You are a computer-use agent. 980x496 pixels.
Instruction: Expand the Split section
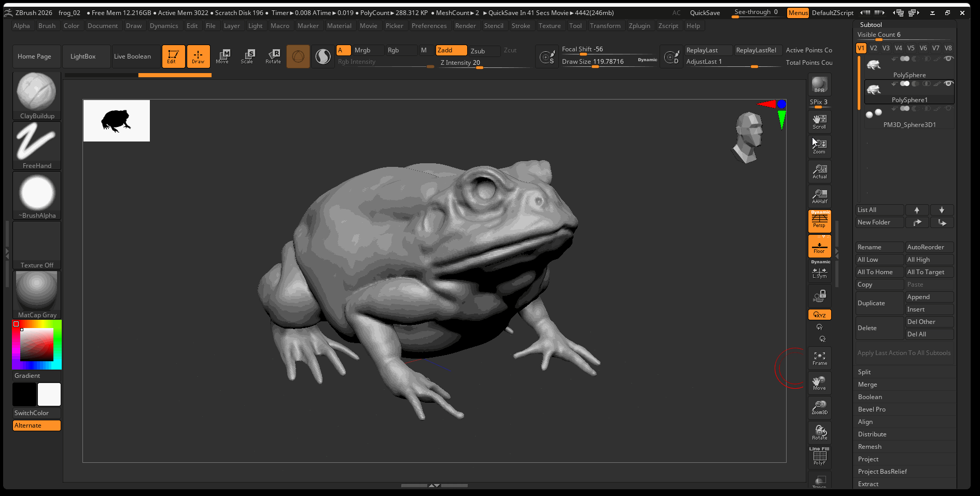[x=864, y=372]
